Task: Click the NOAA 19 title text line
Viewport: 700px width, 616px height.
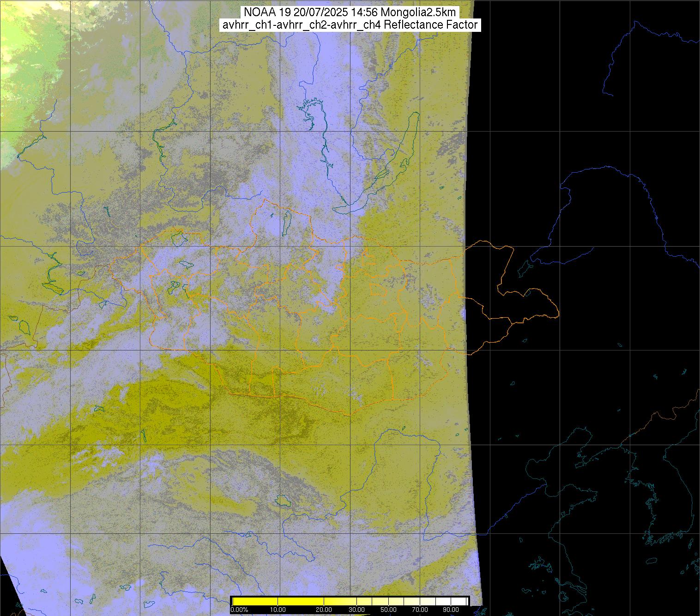Action: 350,12
